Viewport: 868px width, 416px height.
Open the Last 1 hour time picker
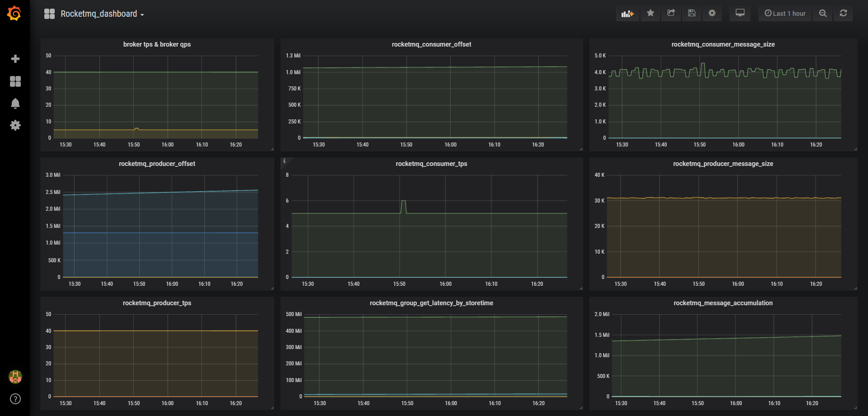click(x=785, y=14)
